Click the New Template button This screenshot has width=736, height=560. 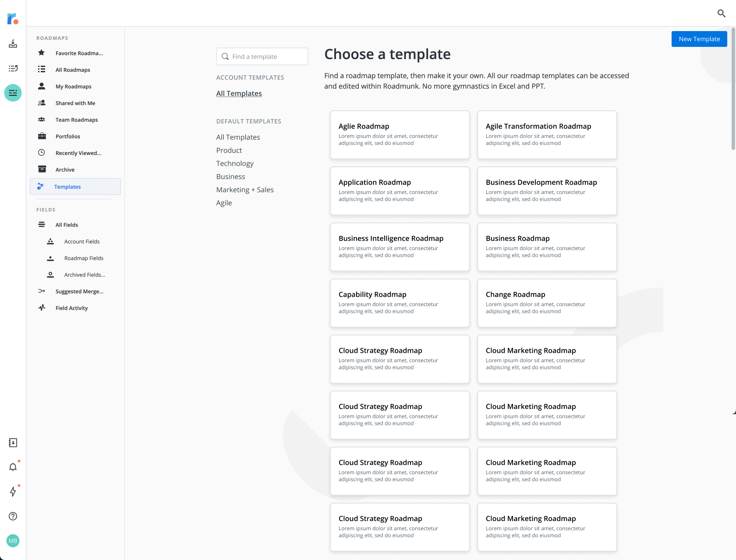(699, 39)
